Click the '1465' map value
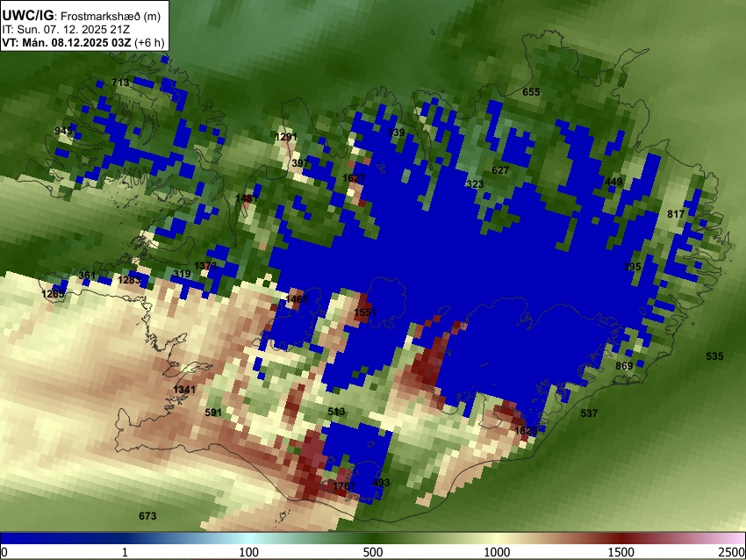Screen dimensions: 746x560 [297, 299]
